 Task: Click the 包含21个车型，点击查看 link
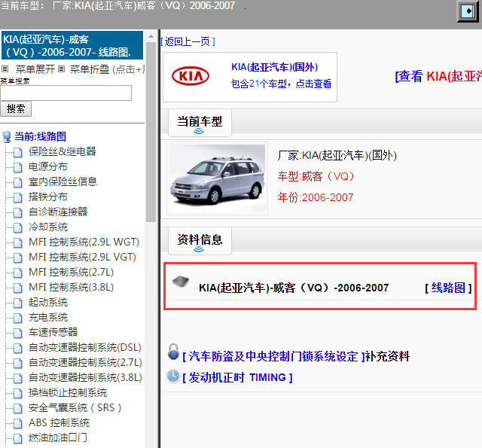click(x=281, y=84)
